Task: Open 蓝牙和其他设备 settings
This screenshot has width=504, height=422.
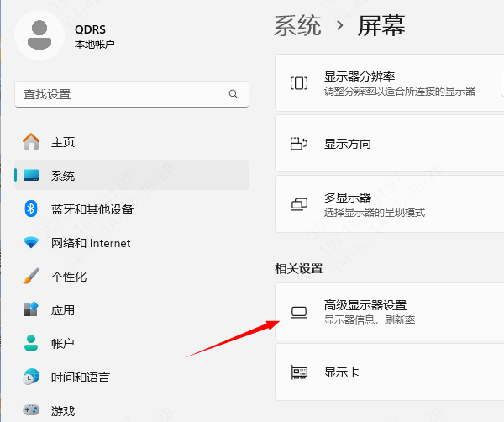Action: [132, 209]
